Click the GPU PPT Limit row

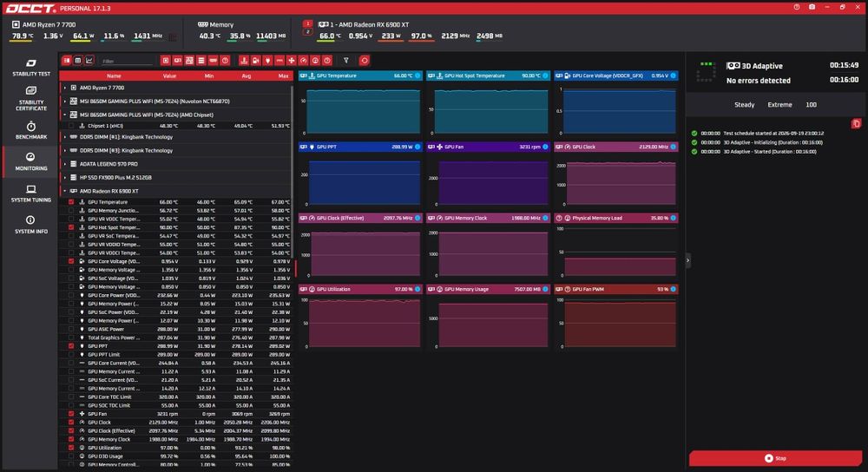click(x=176, y=354)
